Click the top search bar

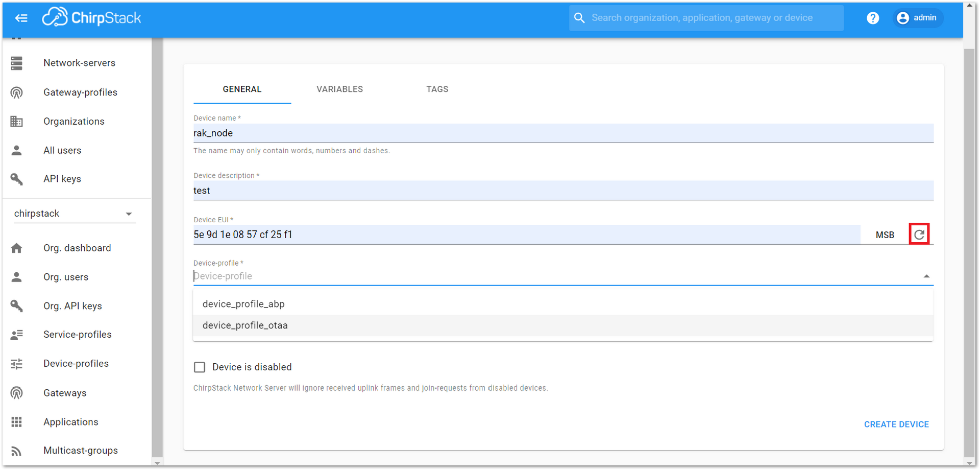pos(706,18)
